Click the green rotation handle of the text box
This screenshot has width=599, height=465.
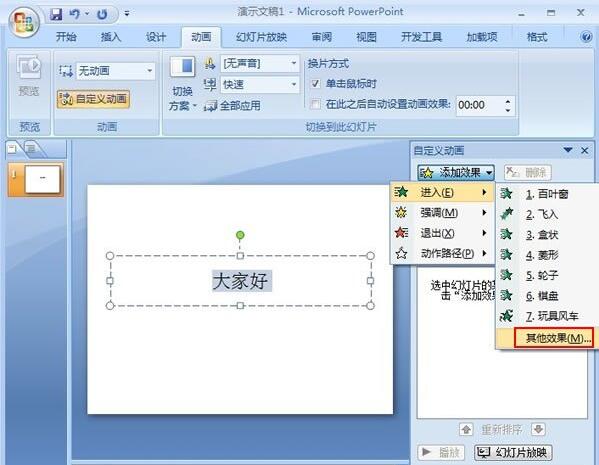coord(240,235)
